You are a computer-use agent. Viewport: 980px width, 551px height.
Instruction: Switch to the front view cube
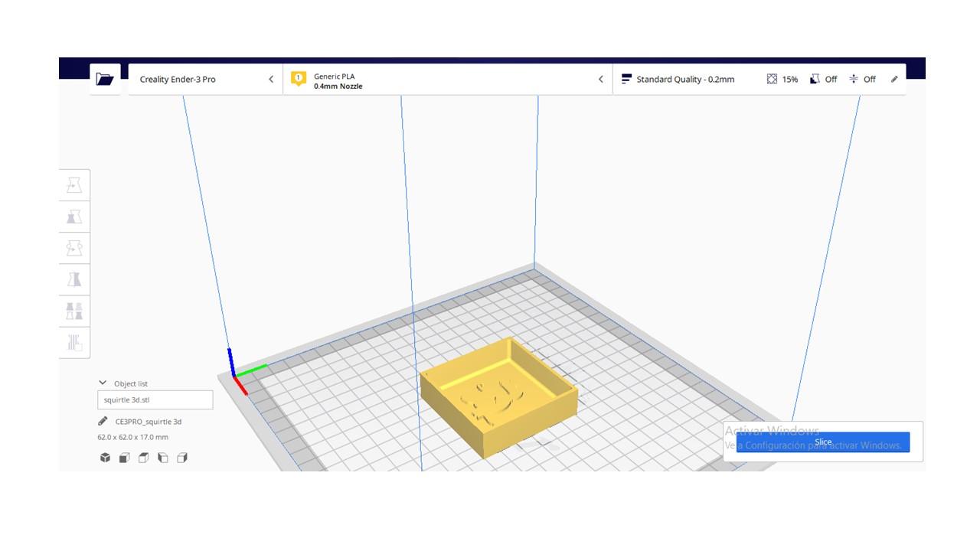[x=124, y=458]
